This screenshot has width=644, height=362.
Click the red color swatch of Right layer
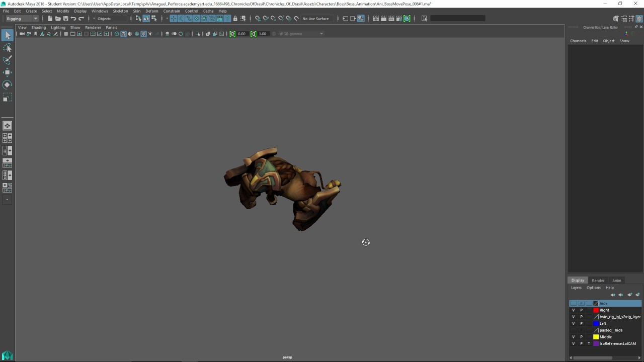596,310
